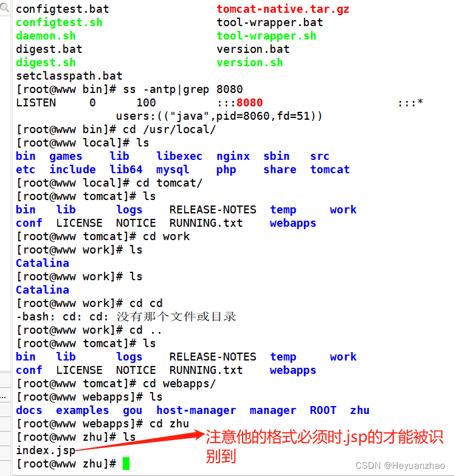Viewport: 454px width, 476px height.
Task: Select setclasspath.bat file name
Action: point(69,75)
